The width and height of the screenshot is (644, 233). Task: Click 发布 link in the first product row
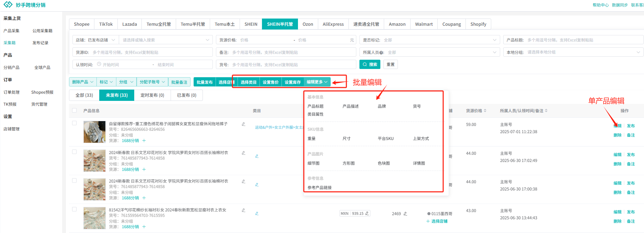tap(631, 126)
